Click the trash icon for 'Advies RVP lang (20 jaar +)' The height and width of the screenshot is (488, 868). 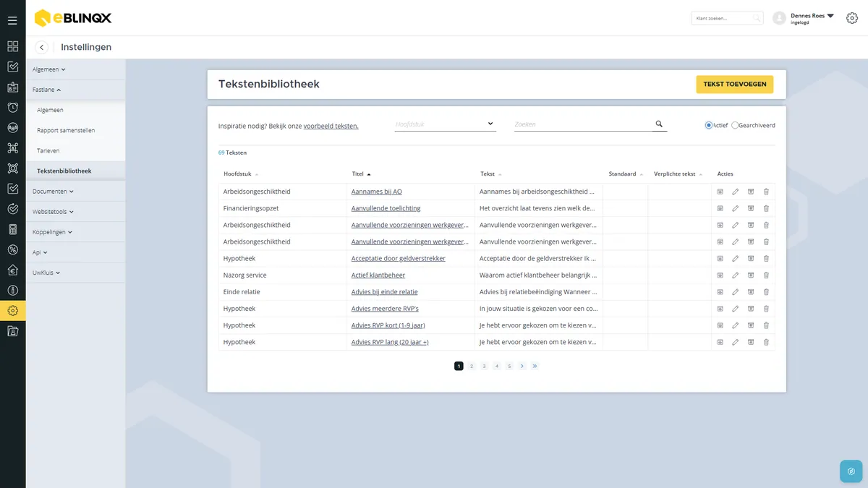click(766, 342)
